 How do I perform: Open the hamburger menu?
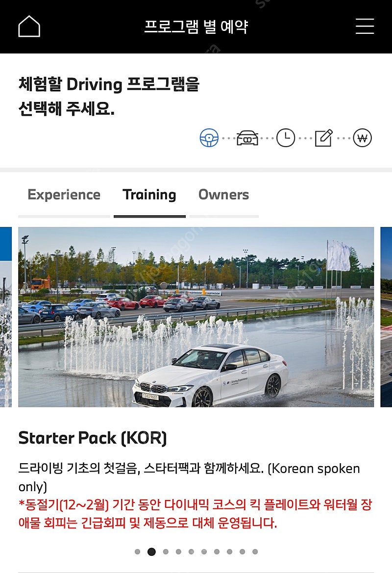point(365,26)
